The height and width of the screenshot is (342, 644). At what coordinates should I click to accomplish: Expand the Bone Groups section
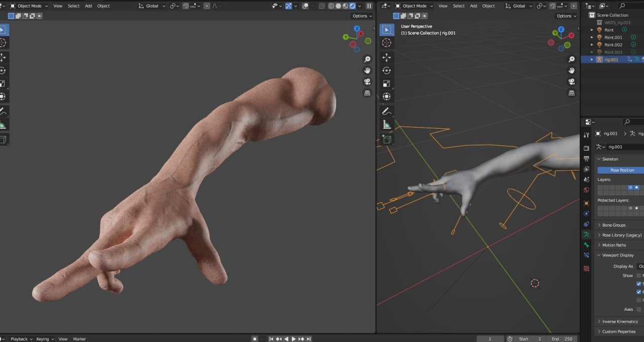(615, 225)
